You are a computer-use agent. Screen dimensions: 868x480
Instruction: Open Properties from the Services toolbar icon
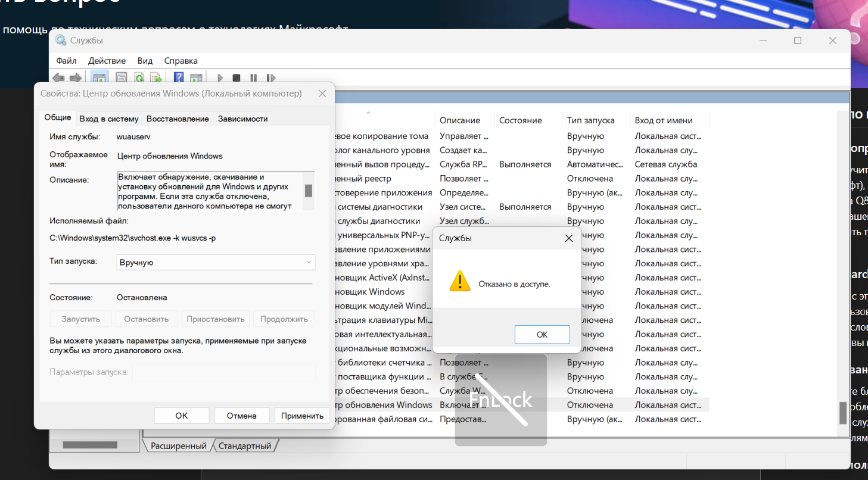[122, 78]
